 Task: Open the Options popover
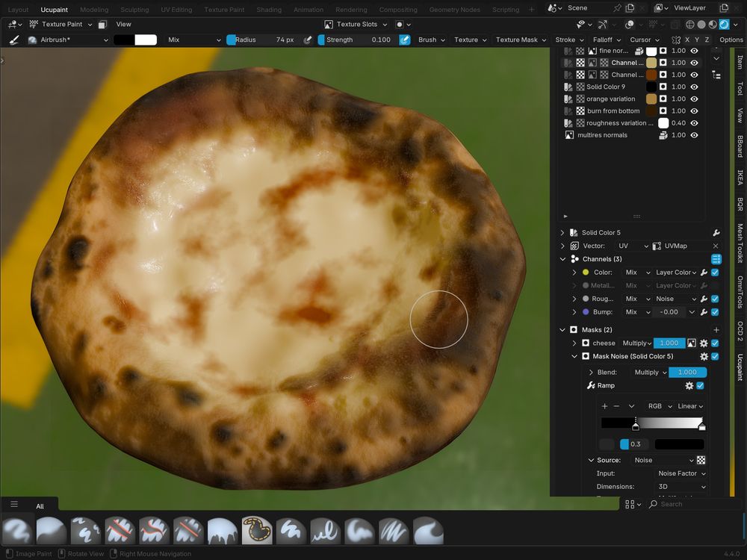click(731, 40)
